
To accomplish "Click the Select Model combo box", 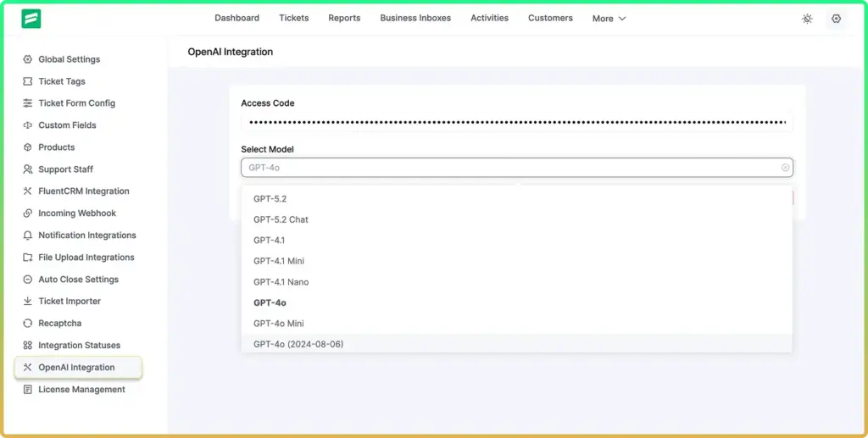I will (x=517, y=168).
